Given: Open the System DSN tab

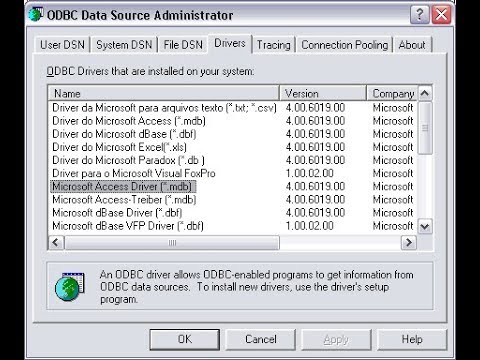Looking at the screenshot, I should pos(124,45).
